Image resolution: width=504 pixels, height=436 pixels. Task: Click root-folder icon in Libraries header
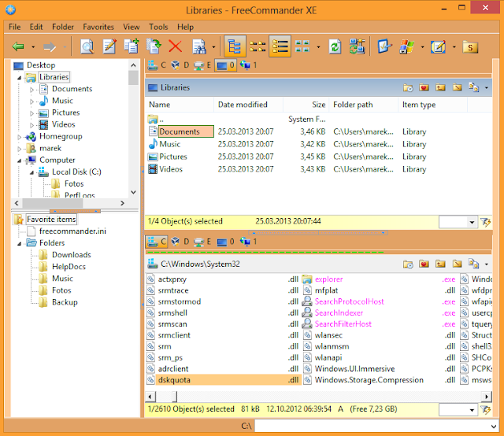[457, 87]
